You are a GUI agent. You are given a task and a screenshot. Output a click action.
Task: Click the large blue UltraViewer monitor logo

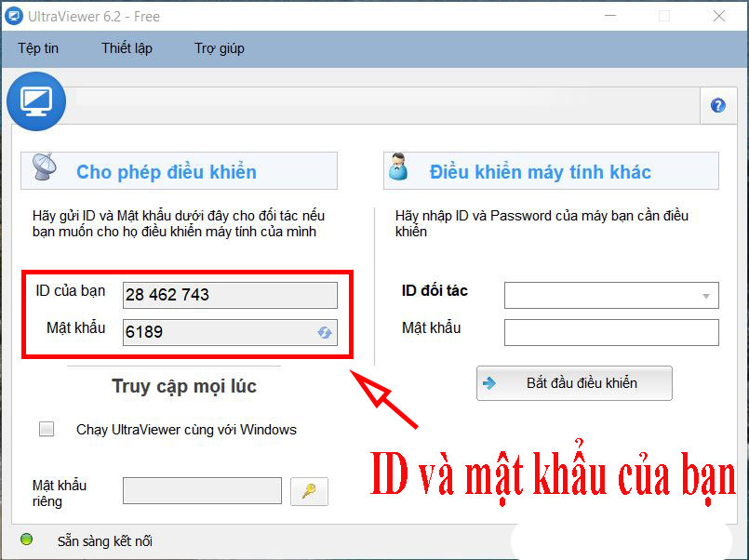tap(36, 101)
